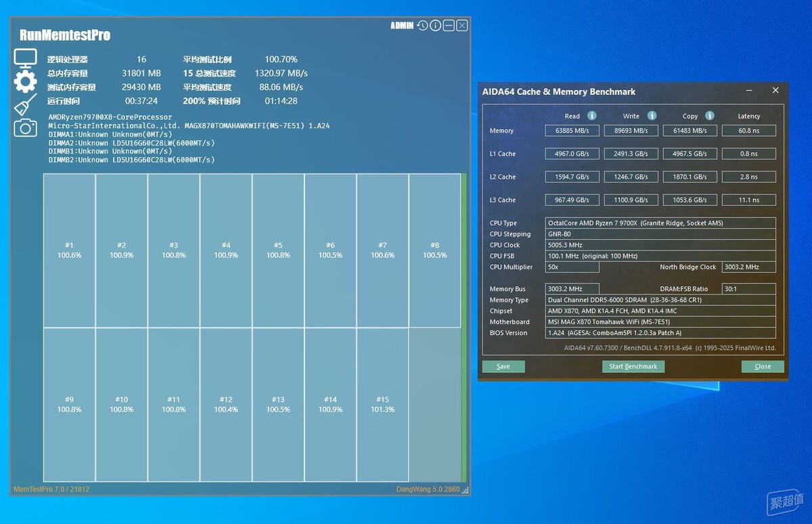Click the North Bridge Clock value 3003.2 MHz
812x524 pixels.
[749, 267]
